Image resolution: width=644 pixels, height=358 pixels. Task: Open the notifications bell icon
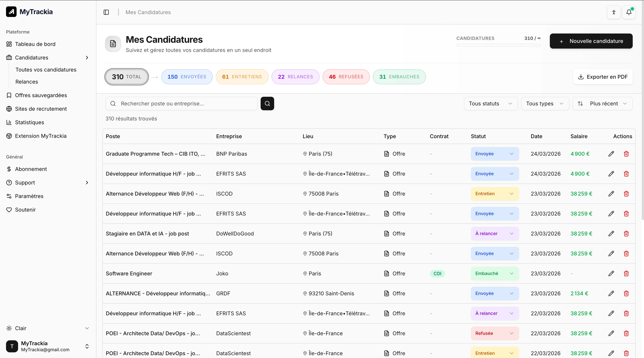point(629,12)
